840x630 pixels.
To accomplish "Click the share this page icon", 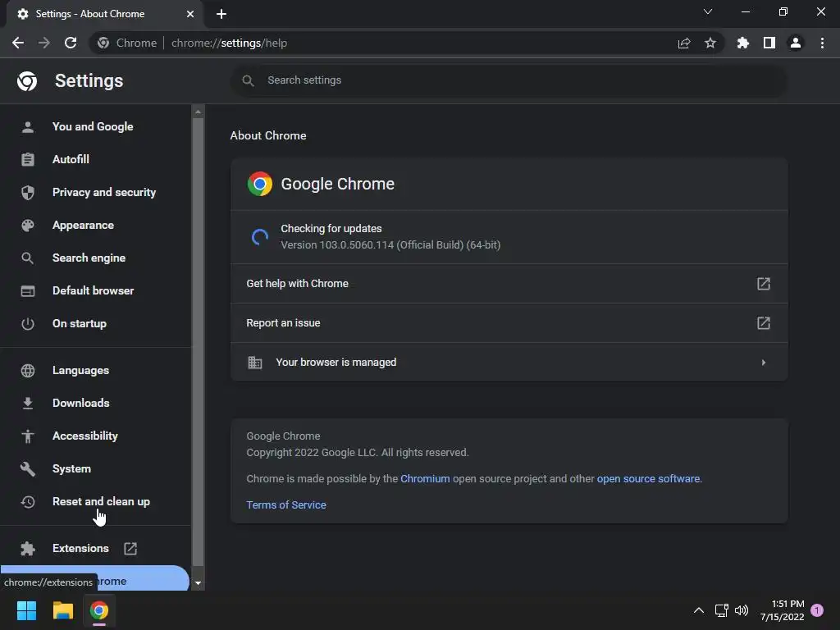I will 684,43.
